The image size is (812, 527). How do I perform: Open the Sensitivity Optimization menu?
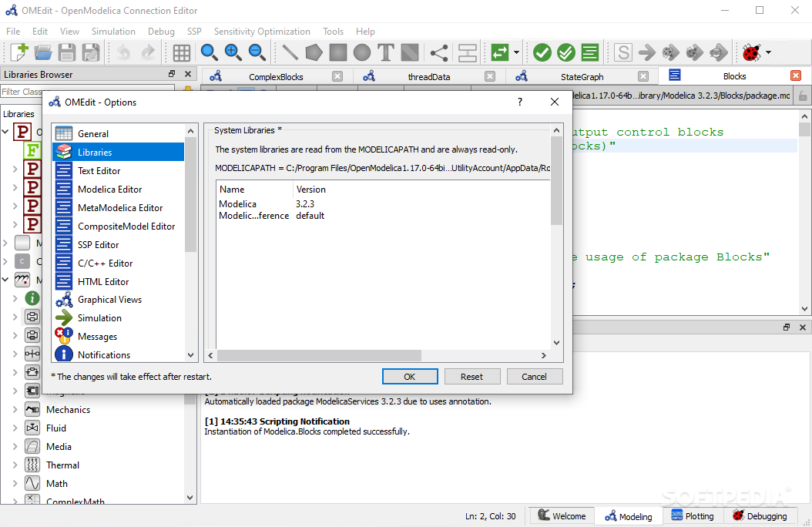pyautogui.click(x=262, y=31)
